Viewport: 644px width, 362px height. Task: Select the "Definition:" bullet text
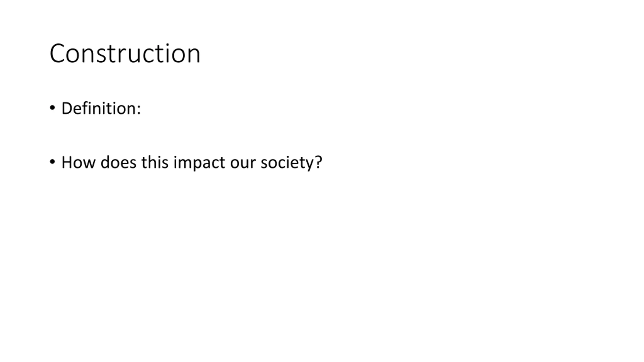pyautogui.click(x=101, y=109)
